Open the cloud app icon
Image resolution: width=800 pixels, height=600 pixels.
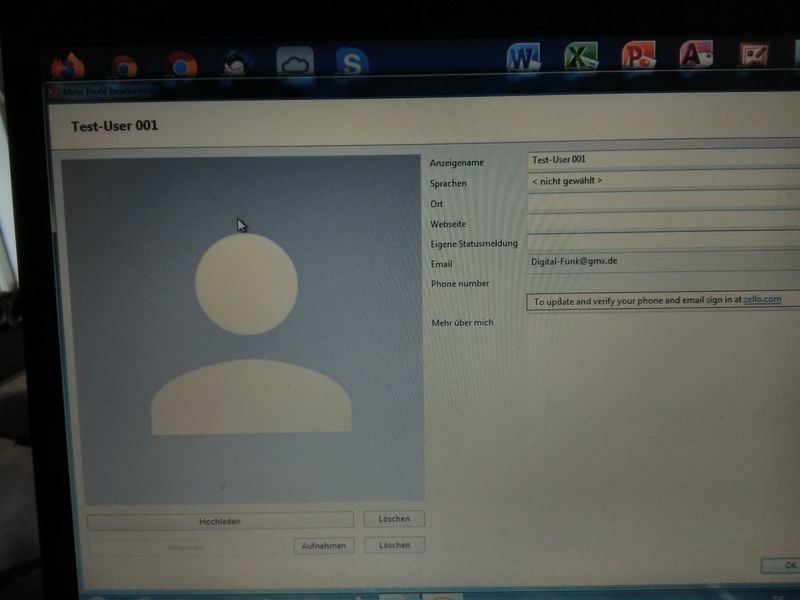295,62
